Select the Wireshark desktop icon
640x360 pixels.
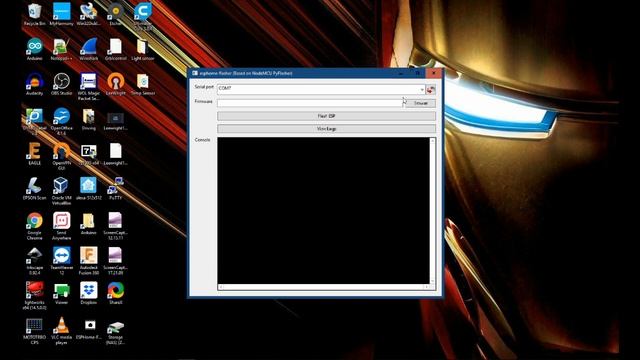click(89, 49)
